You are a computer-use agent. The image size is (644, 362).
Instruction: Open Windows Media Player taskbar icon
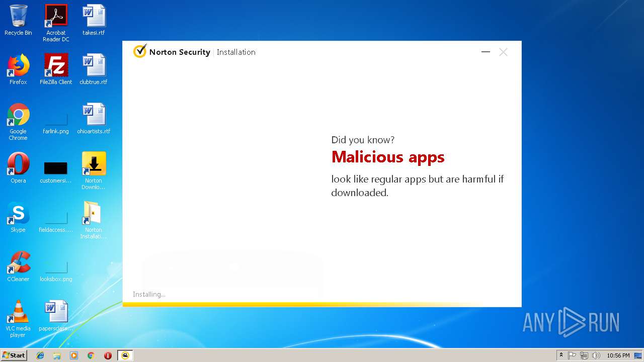point(74,355)
